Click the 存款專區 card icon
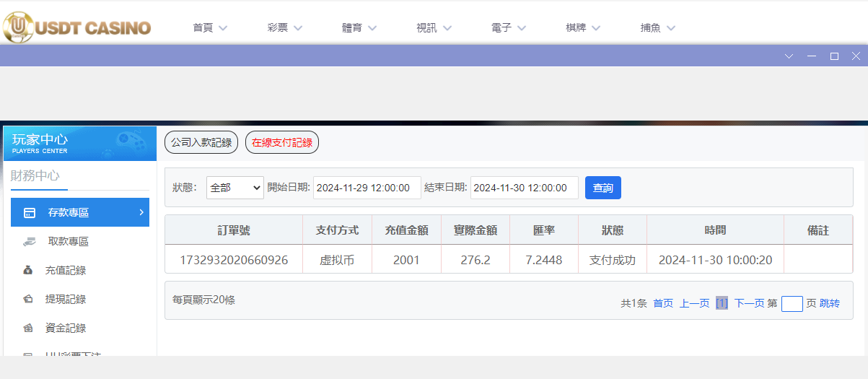868x379 pixels. pyautogui.click(x=30, y=213)
